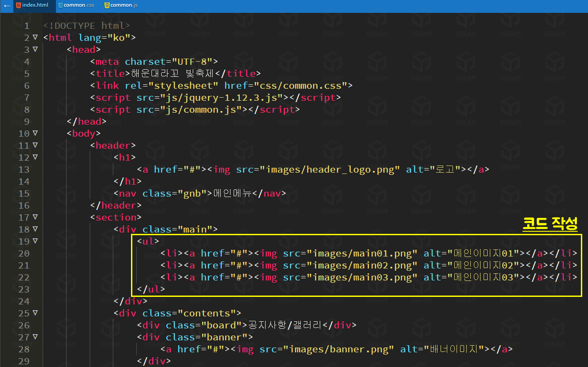
Task: Click line number 24 in the gutter
Action: (x=24, y=301)
